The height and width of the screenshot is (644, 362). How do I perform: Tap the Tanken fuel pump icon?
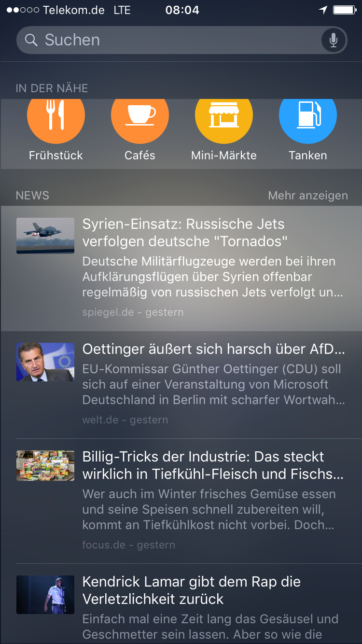pyautogui.click(x=308, y=116)
